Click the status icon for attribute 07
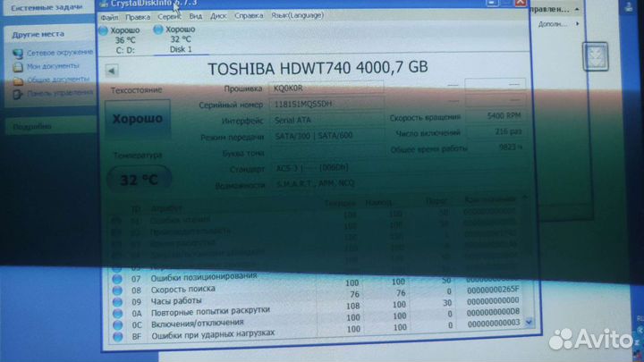The width and height of the screenshot is (644, 362). tap(117, 279)
